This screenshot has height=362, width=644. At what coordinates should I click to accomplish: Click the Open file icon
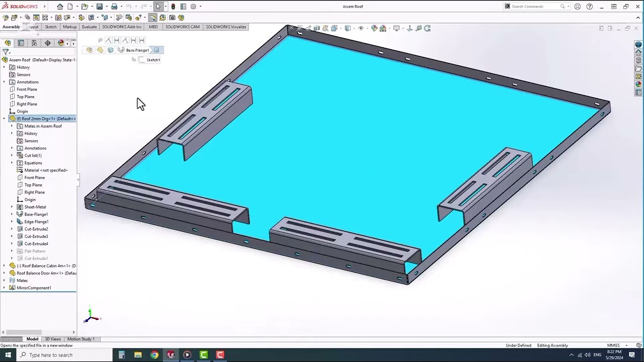[x=85, y=7]
